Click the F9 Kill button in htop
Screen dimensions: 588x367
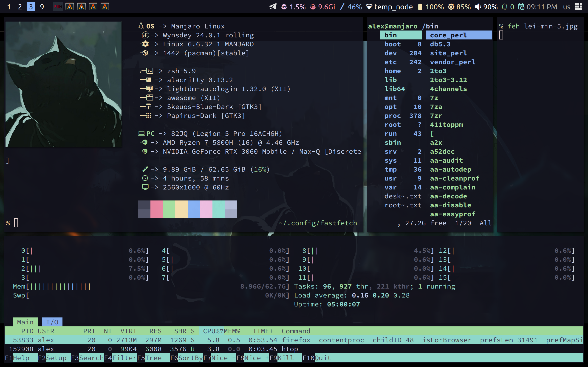pyautogui.click(x=286, y=358)
